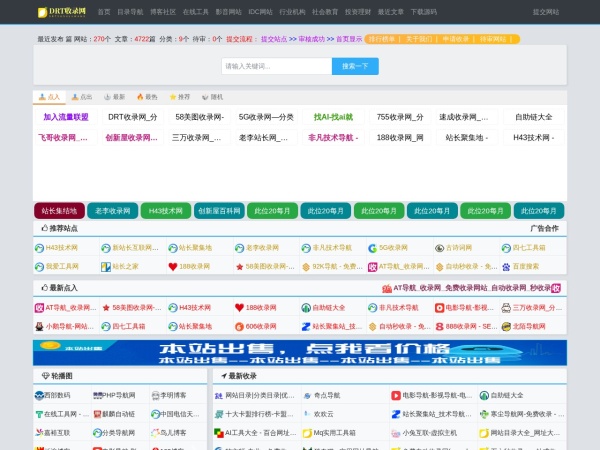This screenshot has height=450, width=600.
Task: Click the 888收录网 icon
Action: [x=439, y=326]
